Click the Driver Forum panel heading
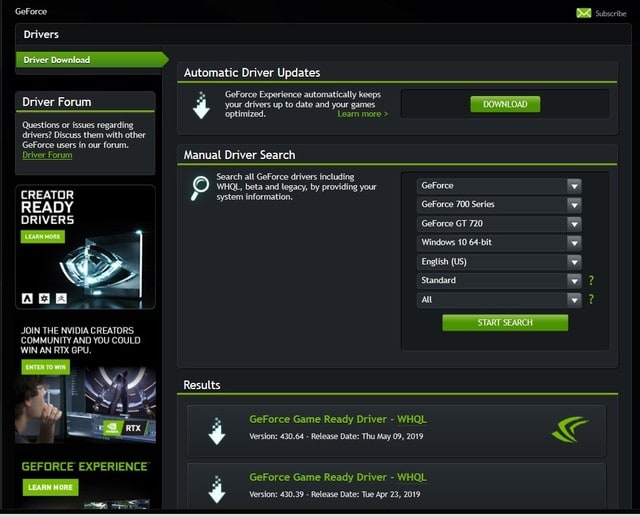 coord(57,102)
